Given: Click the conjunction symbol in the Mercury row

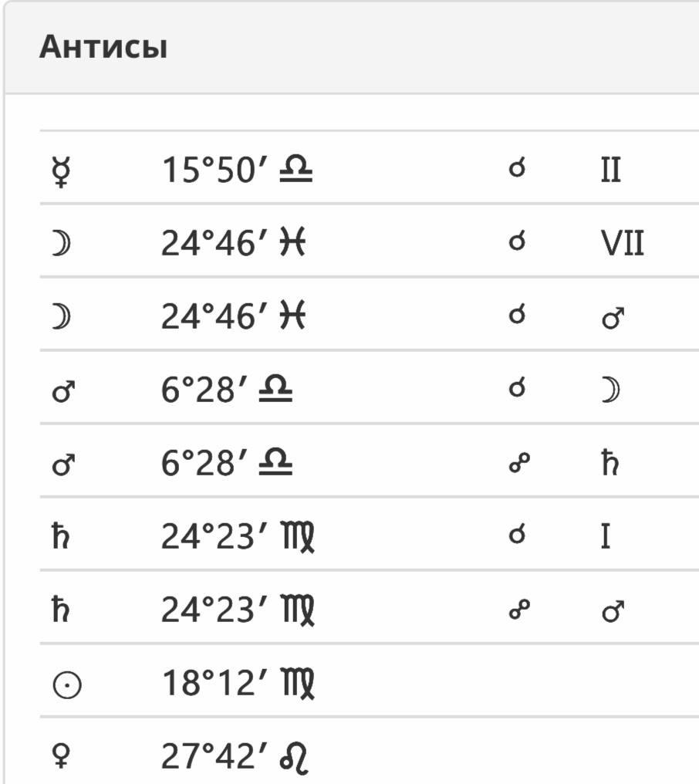Looking at the screenshot, I should [517, 167].
